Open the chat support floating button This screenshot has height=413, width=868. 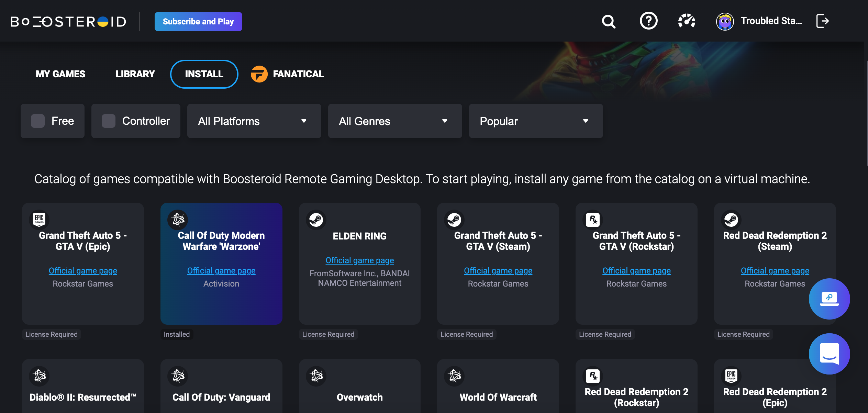tap(829, 354)
